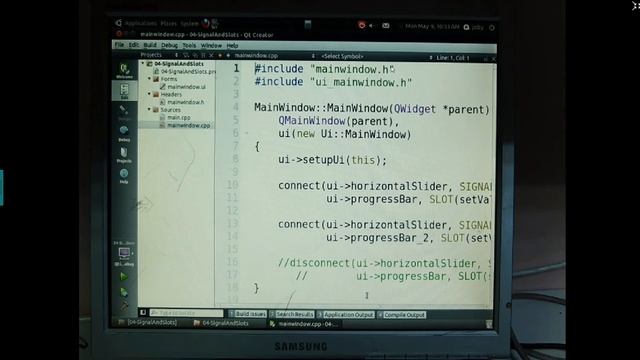This screenshot has width=640, height=360.
Task: Go back with the editor navigation arrow
Action: point(220,55)
